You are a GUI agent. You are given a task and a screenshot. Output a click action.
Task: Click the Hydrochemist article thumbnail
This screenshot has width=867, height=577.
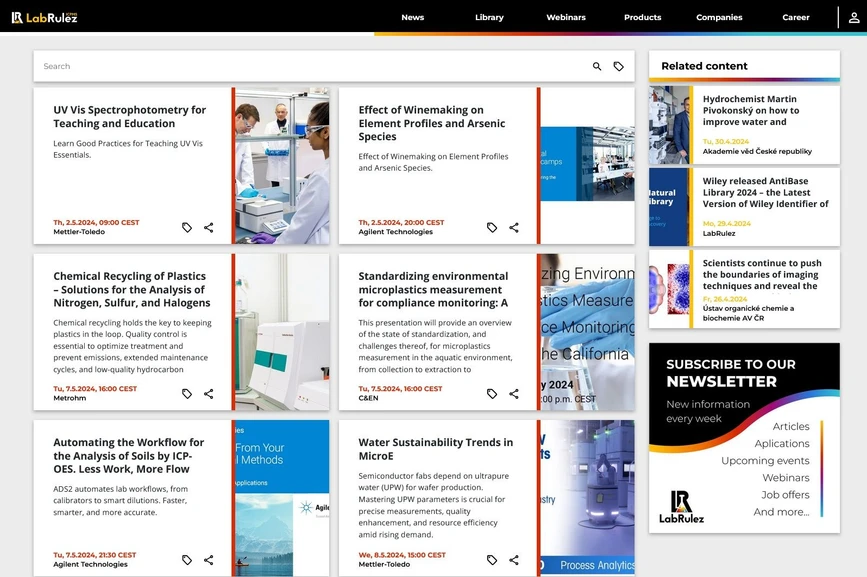click(x=669, y=124)
